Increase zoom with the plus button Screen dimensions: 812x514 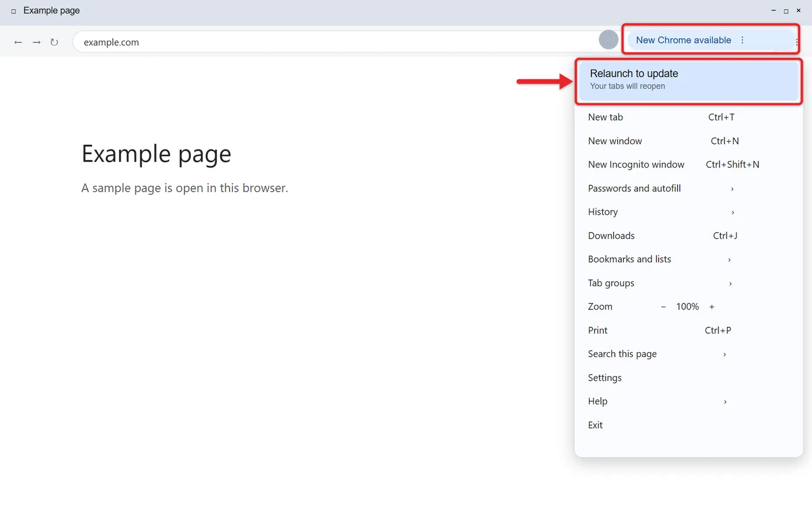(712, 307)
